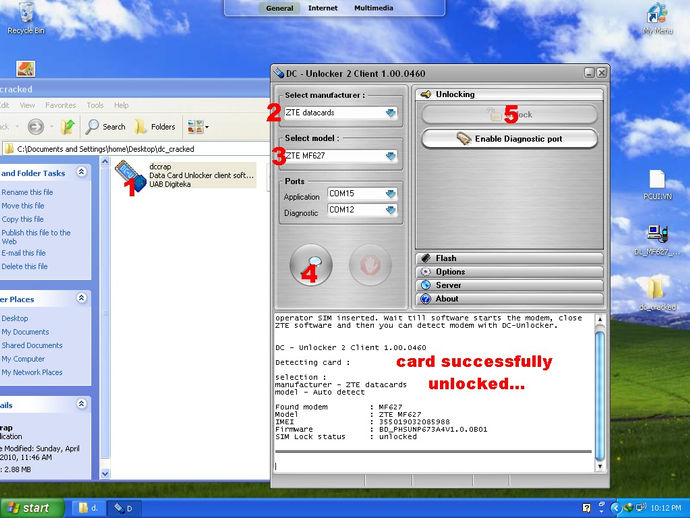
Task: Select the dccrap application file icon
Action: click(x=130, y=176)
